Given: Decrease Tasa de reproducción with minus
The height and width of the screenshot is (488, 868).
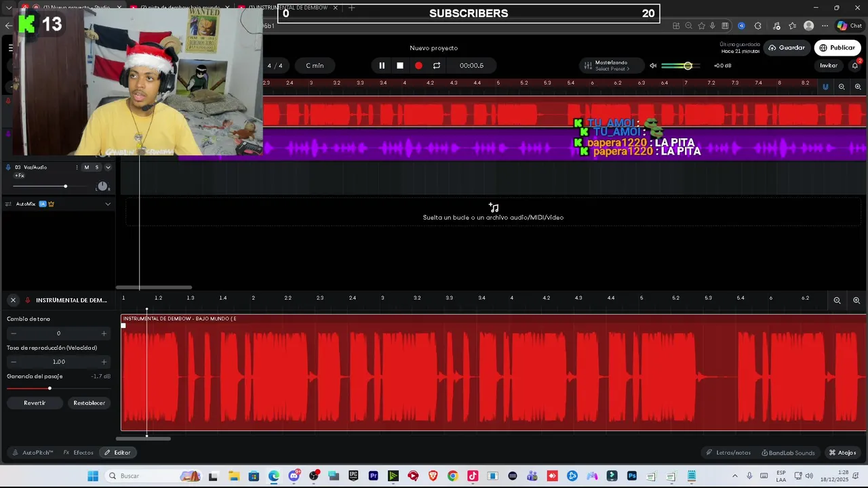Looking at the screenshot, I should (14, 362).
